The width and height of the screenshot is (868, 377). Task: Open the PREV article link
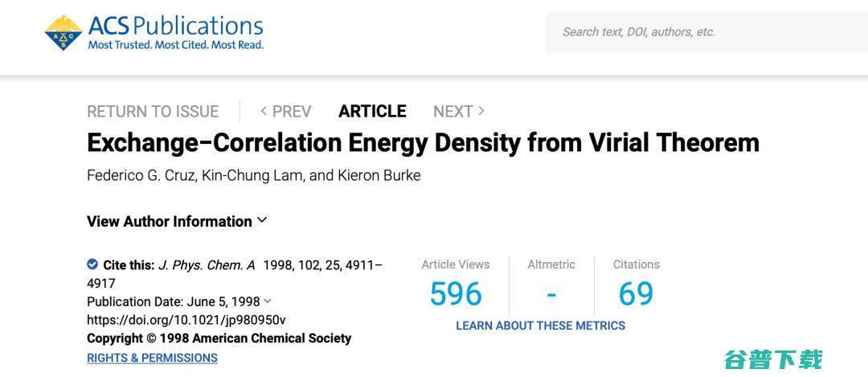pyautogui.click(x=285, y=111)
